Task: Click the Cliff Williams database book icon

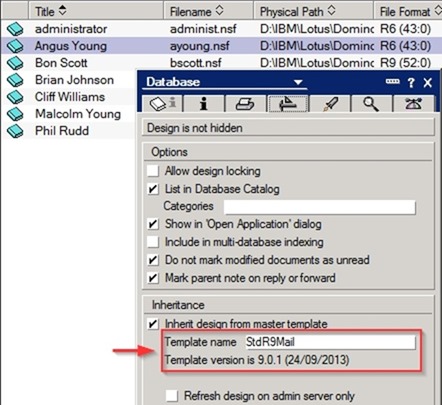Action: [x=15, y=97]
